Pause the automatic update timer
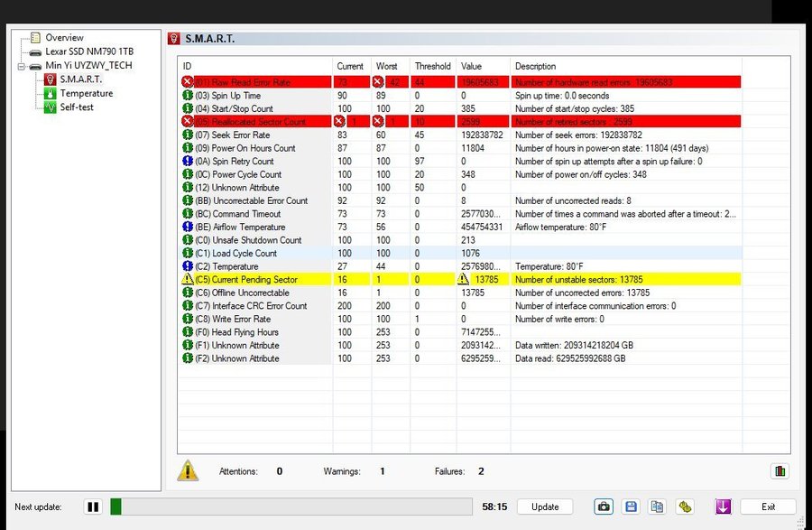 point(93,507)
